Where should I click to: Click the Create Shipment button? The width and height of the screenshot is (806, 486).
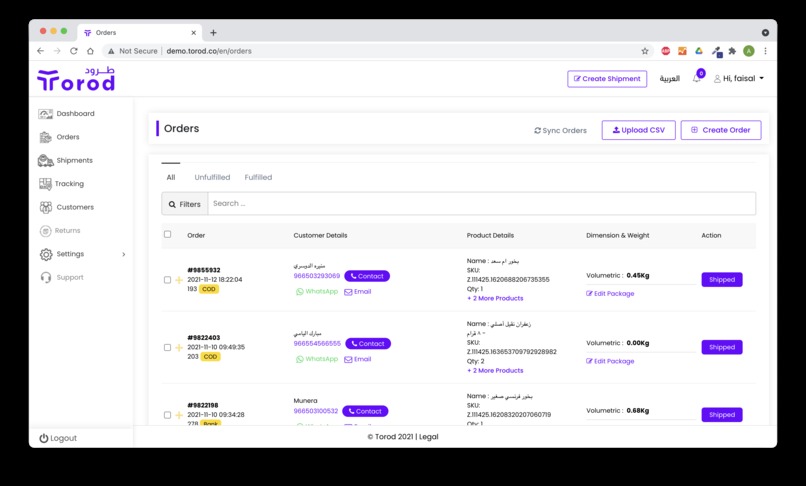pyautogui.click(x=607, y=79)
